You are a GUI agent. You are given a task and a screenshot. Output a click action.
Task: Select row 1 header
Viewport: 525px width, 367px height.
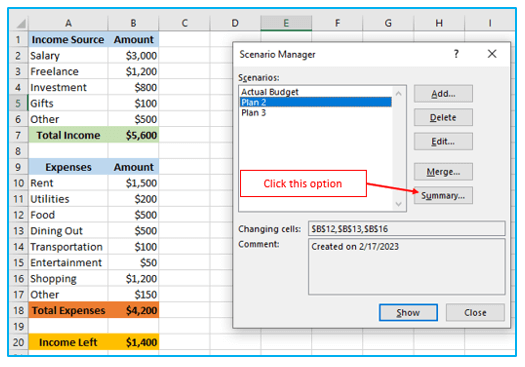click(18, 40)
